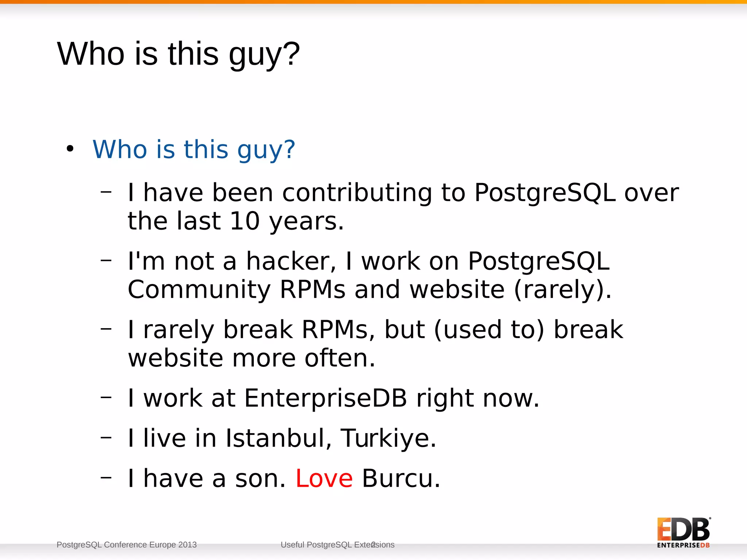The image size is (747, 560).
Task: Click 'website more often' text
Action: click(x=251, y=358)
